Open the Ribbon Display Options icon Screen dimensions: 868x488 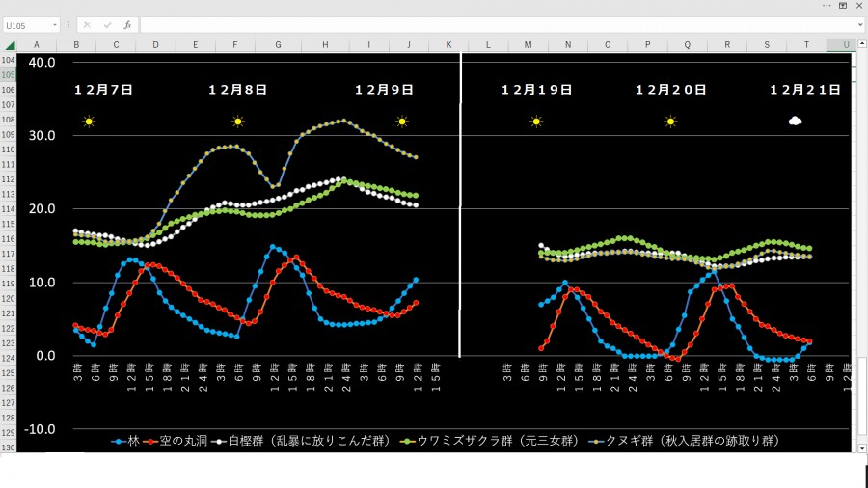tap(842, 6)
